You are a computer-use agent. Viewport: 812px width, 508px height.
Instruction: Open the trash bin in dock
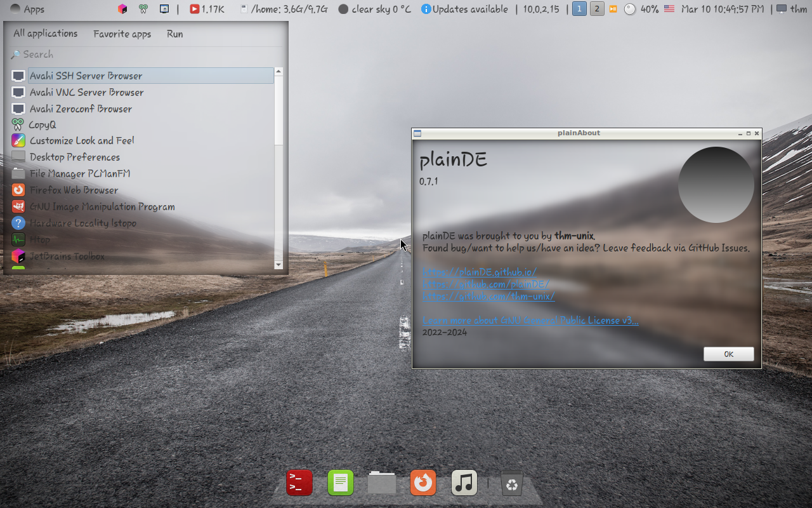click(x=512, y=483)
